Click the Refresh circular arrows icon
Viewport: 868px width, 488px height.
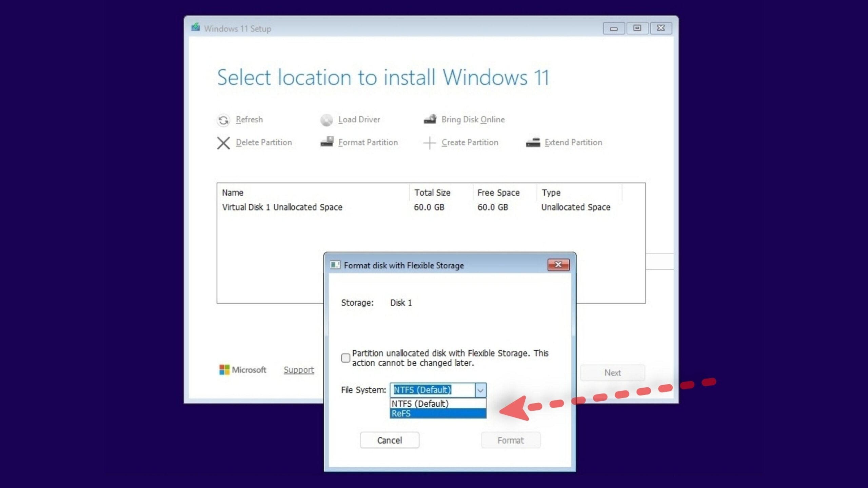223,120
